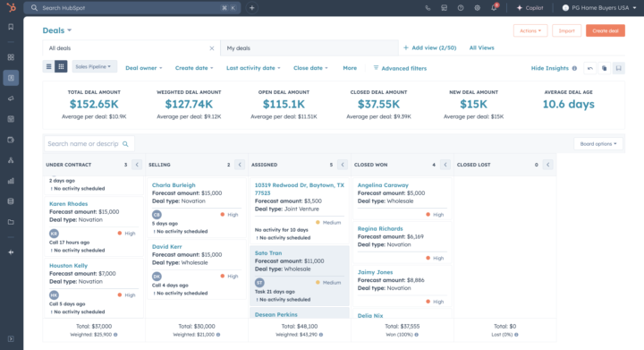The height and width of the screenshot is (350, 644).
Task: Click Hide Insights
Action: tap(549, 68)
